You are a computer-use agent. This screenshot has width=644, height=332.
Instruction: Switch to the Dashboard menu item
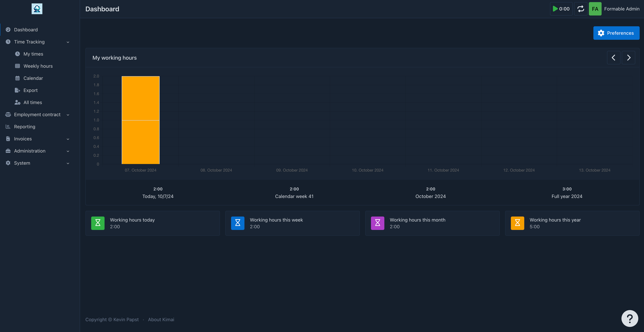[26, 29]
